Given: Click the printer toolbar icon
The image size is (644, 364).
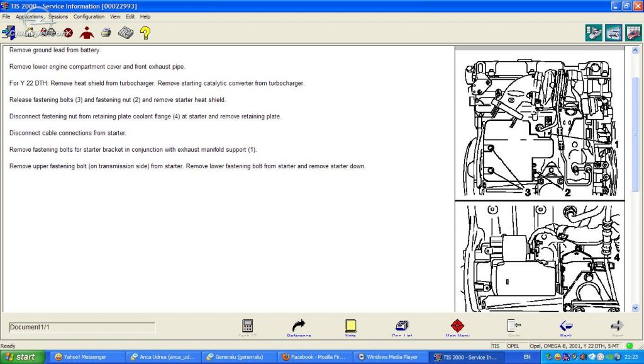Looking at the screenshot, I should pyautogui.click(x=106, y=32).
